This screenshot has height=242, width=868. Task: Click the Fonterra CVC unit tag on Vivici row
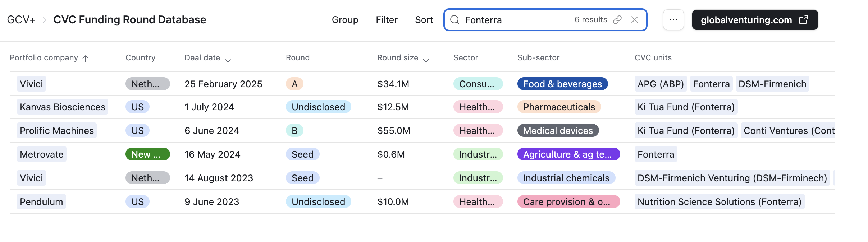coord(711,84)
